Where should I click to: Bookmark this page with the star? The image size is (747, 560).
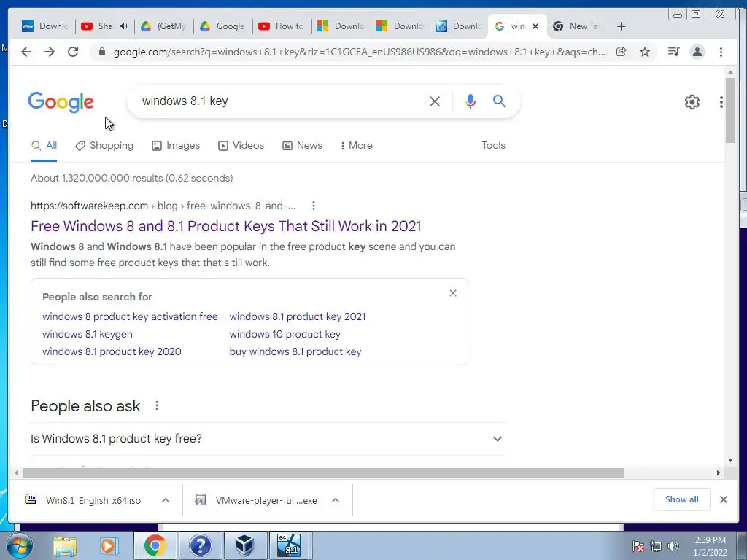[645, 52]
